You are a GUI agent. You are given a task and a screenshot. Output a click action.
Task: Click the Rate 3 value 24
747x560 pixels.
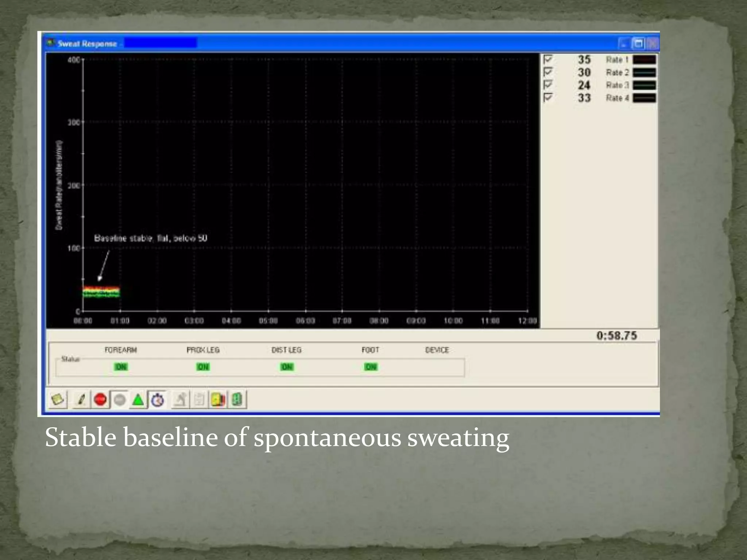pos(584,85)
